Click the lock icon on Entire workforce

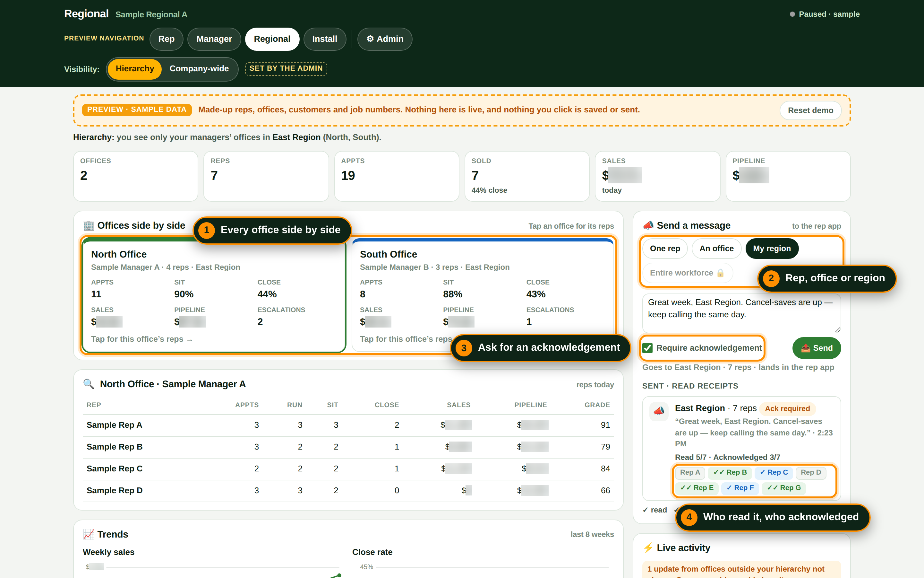720,273
